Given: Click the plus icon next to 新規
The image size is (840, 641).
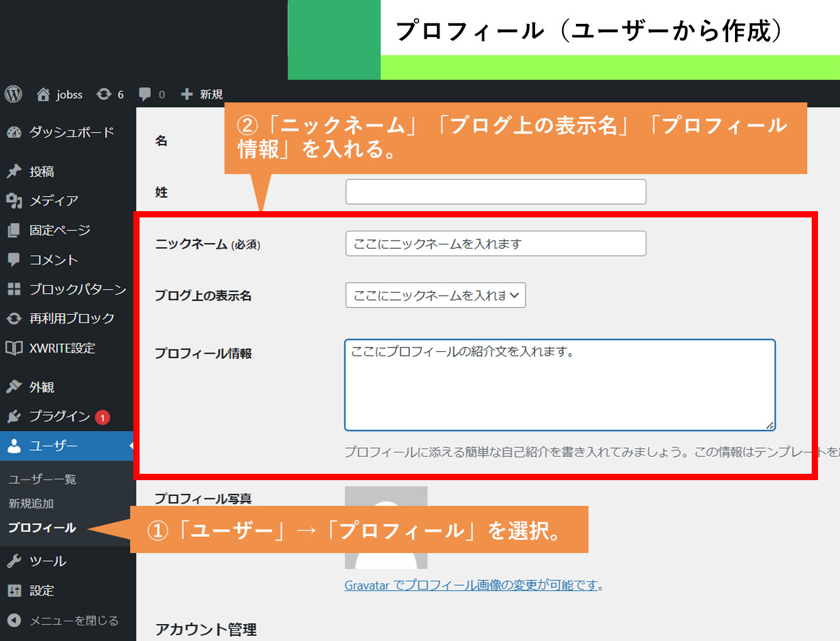Looking at the screenshot, I should (187, 94).
